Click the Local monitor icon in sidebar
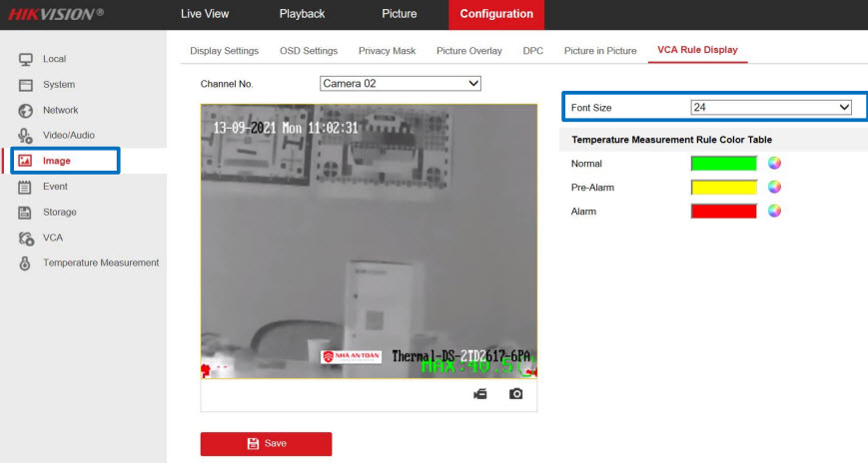The height and width of the screenshot is (463, 868). [x=27, y=59]
